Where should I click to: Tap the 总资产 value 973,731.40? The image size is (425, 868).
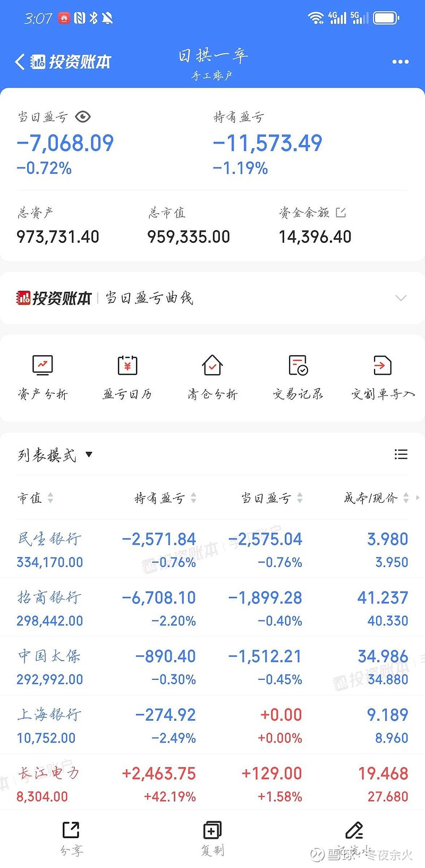tap(58, 237)
